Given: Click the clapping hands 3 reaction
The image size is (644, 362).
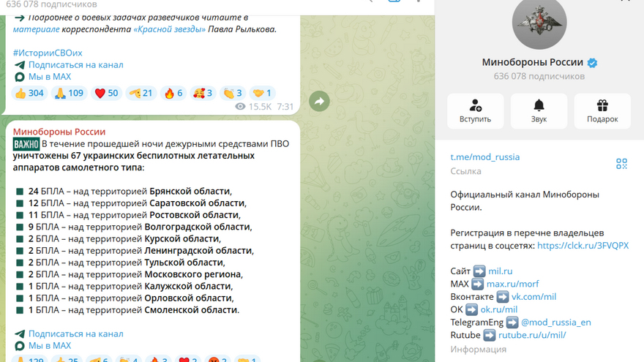Looking at the screenshot, I should pyautogui.click(x=233, y=93).
